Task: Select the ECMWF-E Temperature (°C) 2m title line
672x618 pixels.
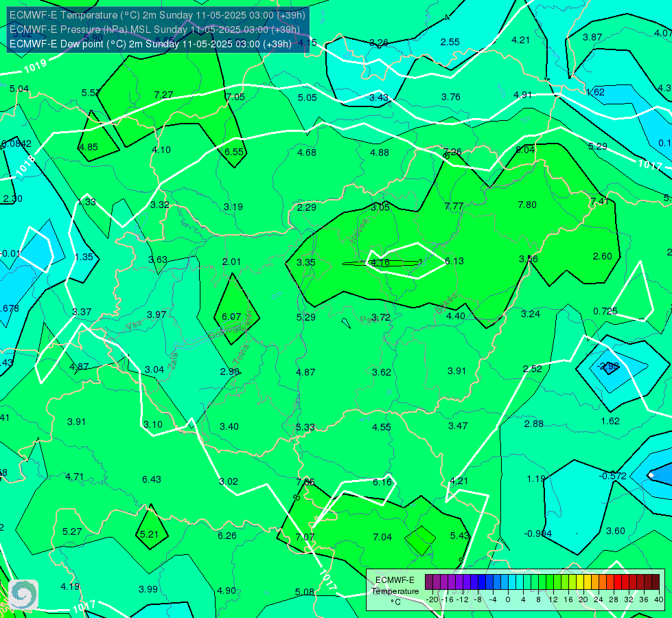Action: pos(157,15)
